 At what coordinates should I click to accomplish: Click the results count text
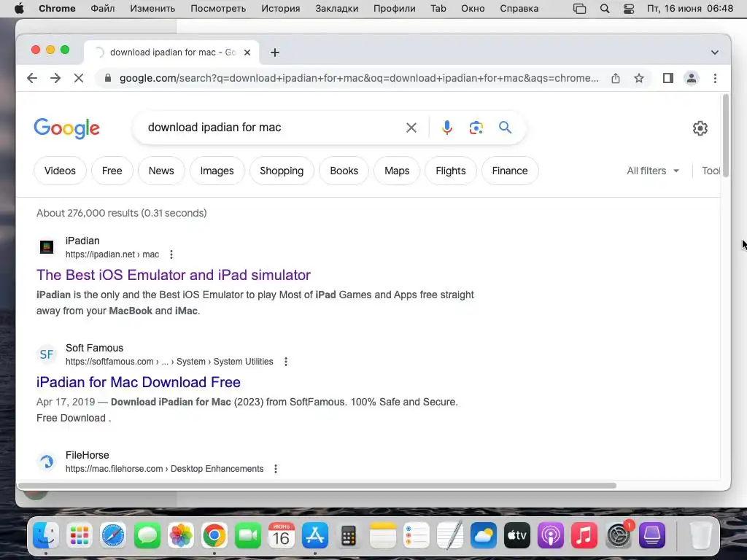(x=122, y=213)
